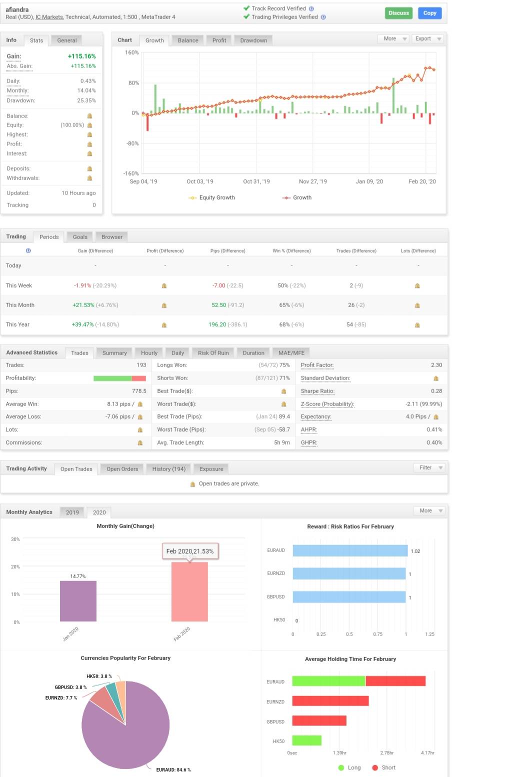Click the lock icon beside Average Win
Screen dimensions: 532x777
[x=140, y=404]
